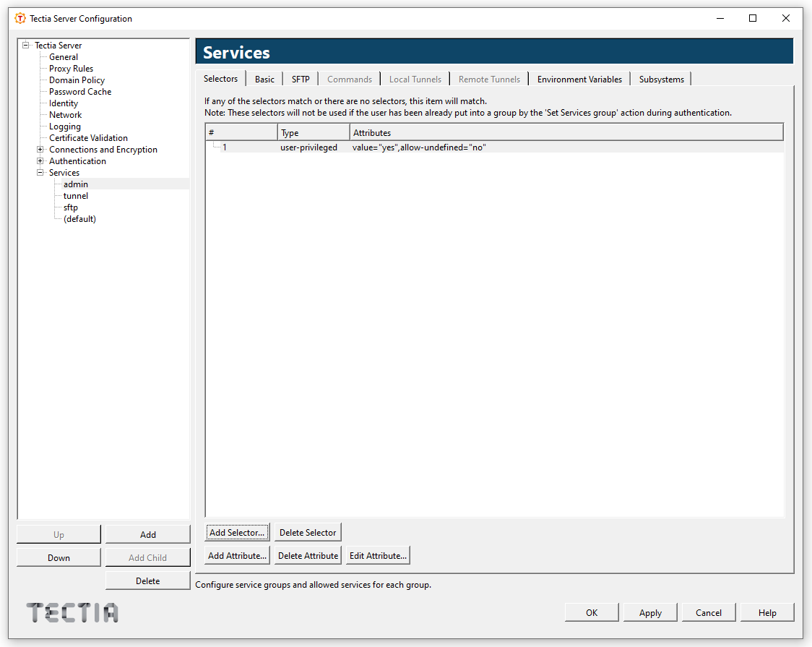Confirm with the OK button

(592, 612)
